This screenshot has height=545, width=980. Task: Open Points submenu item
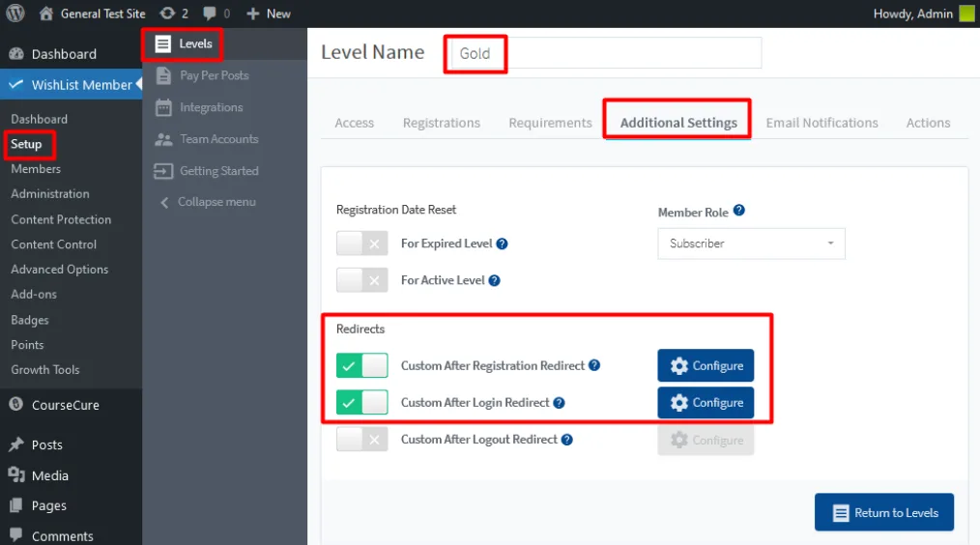point(27,345)
